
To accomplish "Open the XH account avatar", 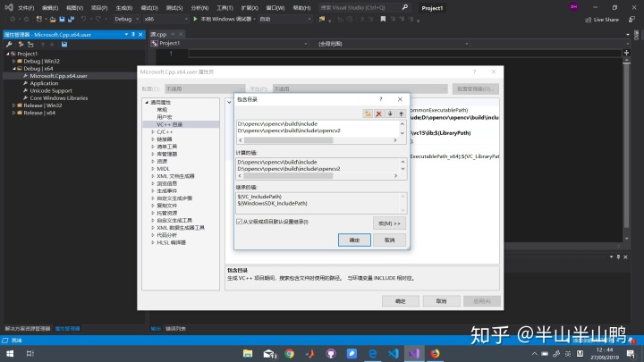I will pyautogui.click(x=573, y=6).
